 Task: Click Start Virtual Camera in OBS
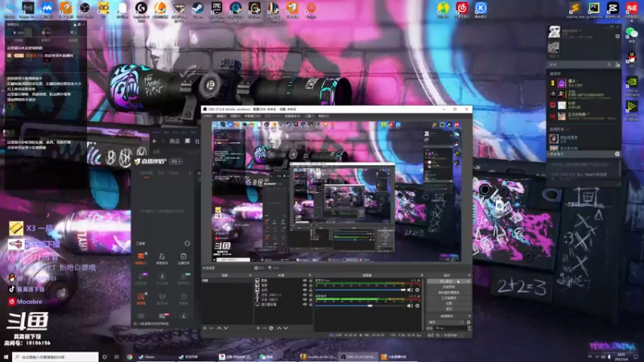[x=448, y=292]
